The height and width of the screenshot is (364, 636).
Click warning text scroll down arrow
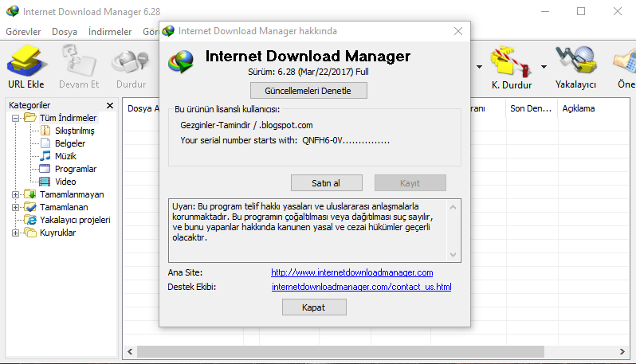tap(453, 255)
